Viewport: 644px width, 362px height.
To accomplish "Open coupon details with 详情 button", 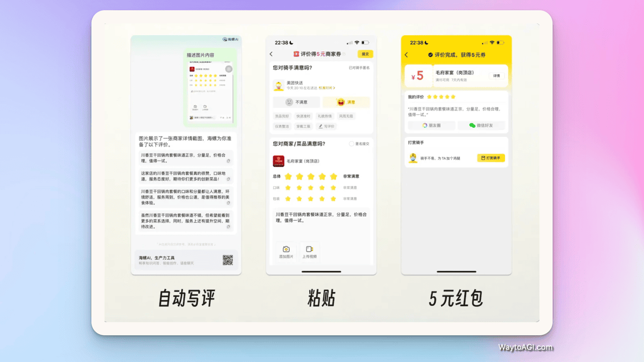I will click(497, 75).
